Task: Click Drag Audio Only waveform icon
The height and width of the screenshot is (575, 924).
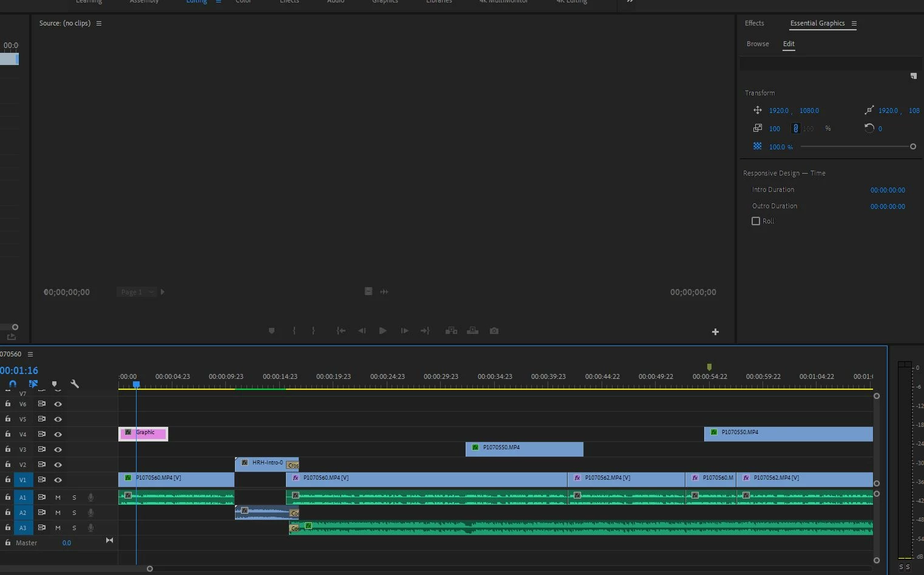Action: pos(384,291)
